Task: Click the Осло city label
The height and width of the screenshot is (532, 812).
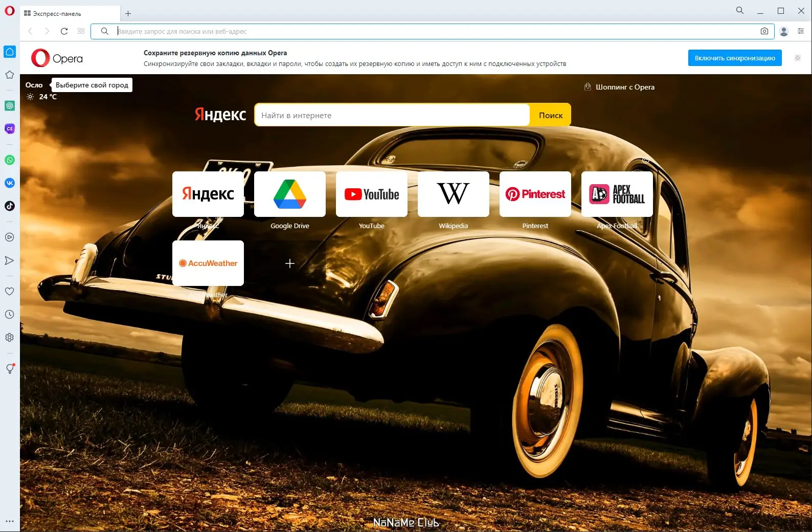Action: pos(34,85)
